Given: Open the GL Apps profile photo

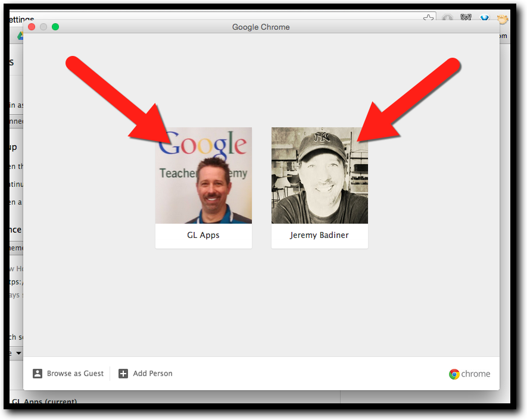Looking at the screenshot, I should point(203,175).
